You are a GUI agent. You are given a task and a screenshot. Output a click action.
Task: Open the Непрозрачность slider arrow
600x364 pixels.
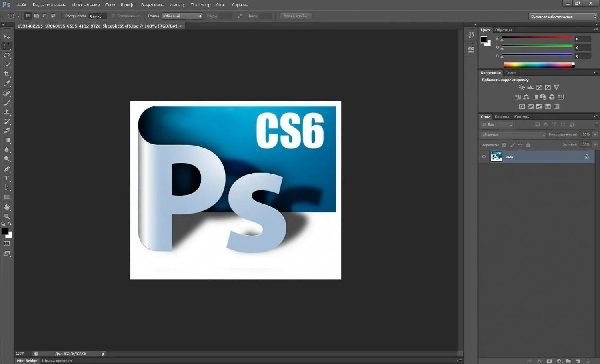595,134
